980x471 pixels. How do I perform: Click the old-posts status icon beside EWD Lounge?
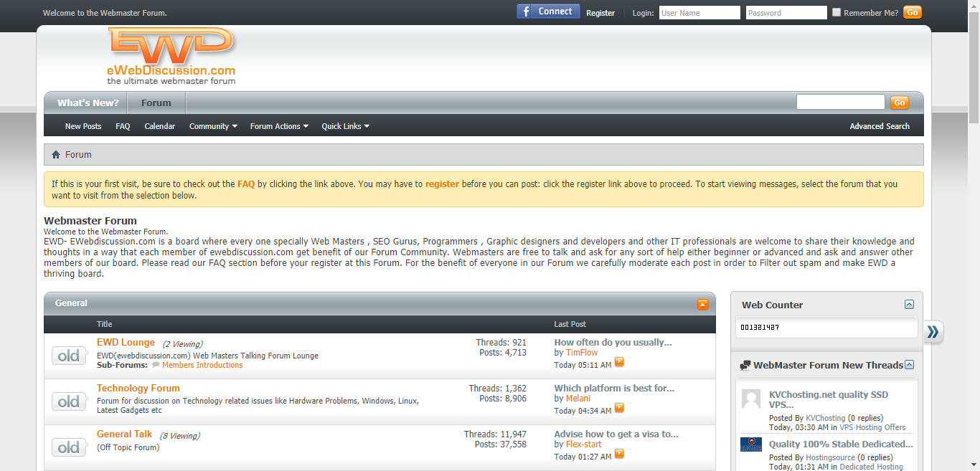pos(69,356)
